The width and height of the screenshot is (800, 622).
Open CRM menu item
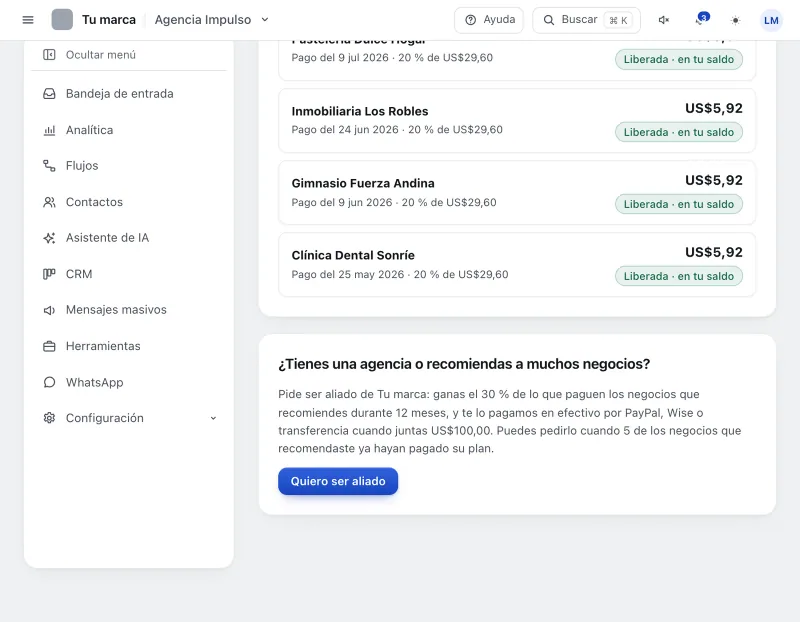pyautogui.click(x=129, y=274)
